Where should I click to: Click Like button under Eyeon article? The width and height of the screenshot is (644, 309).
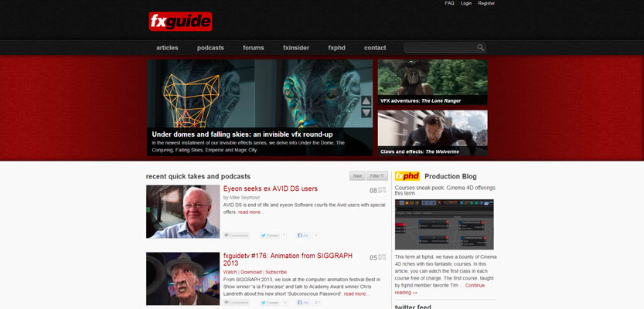click(x=303, y=236)
